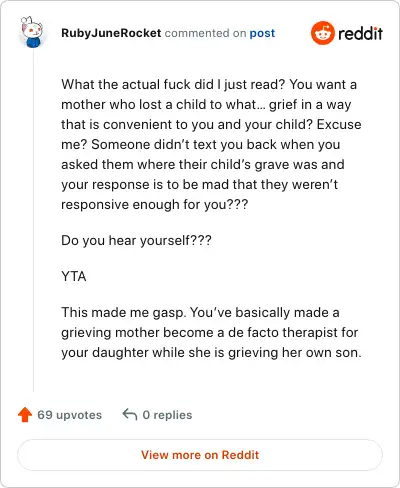The width and height of the screenshot is (400, 488).
Task: Click the "View more on Reddit" button
Action: pos(200,455)
